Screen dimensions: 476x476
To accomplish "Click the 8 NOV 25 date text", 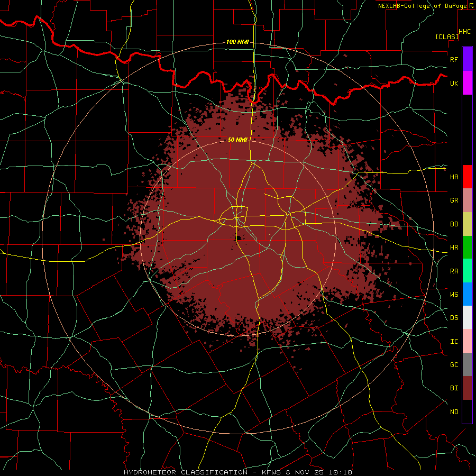I will point(306,472).
